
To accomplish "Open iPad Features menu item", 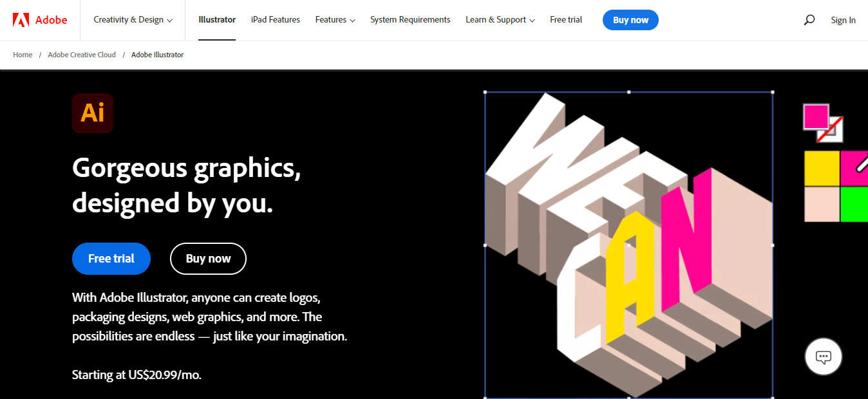I will tap(276, 20).
